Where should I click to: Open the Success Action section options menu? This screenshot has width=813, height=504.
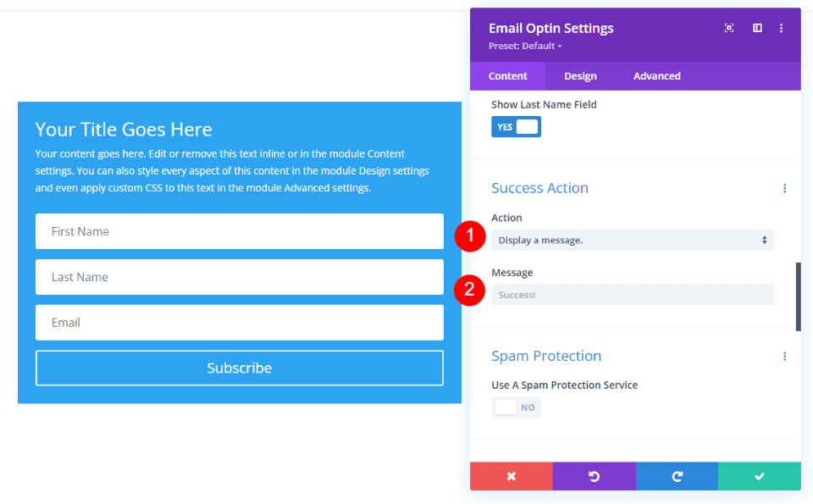tap(784, 188)
